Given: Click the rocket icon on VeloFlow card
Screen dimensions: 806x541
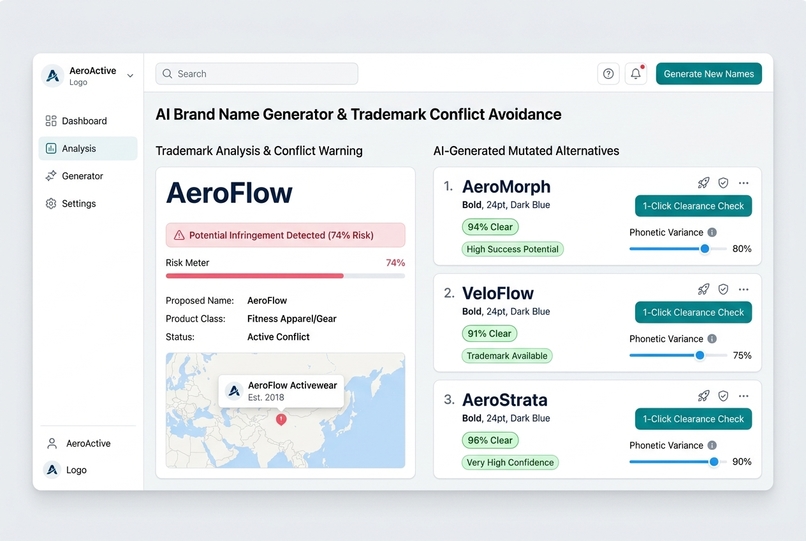Looking at the screenshot, I should pyautogui.click(x=703, y=289).
